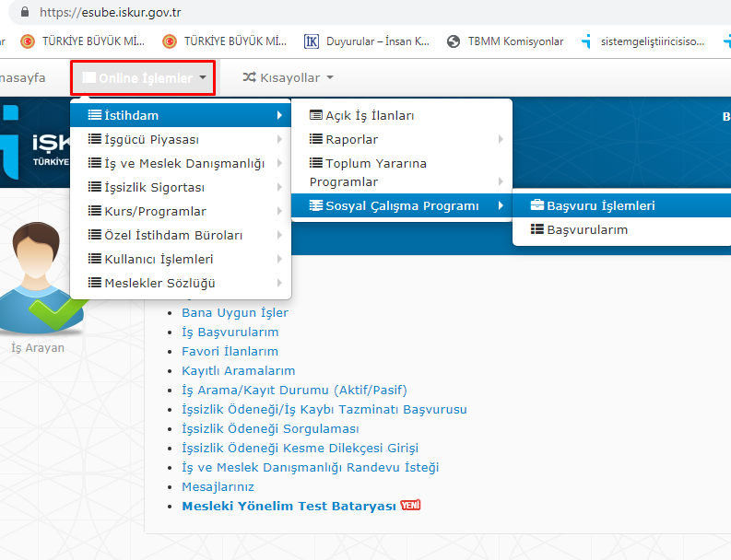Click the shuffle icon beside Kısayollar
The height and width of the screenshot is (560, 731).
coord(249,78)
